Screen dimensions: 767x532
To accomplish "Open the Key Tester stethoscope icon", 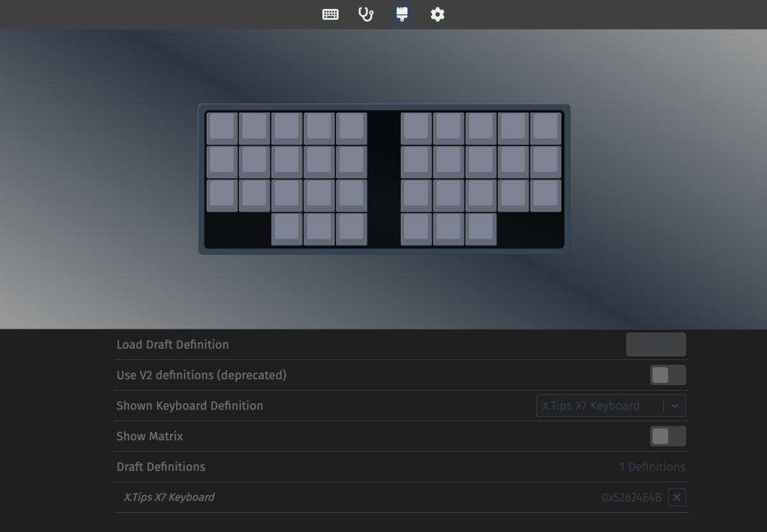I will tap(366, 14).
